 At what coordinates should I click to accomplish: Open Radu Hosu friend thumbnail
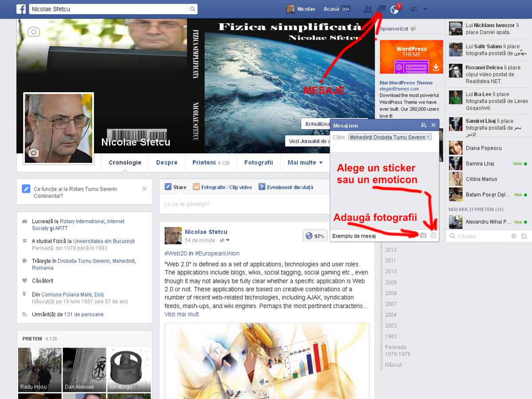pos(40,369)
